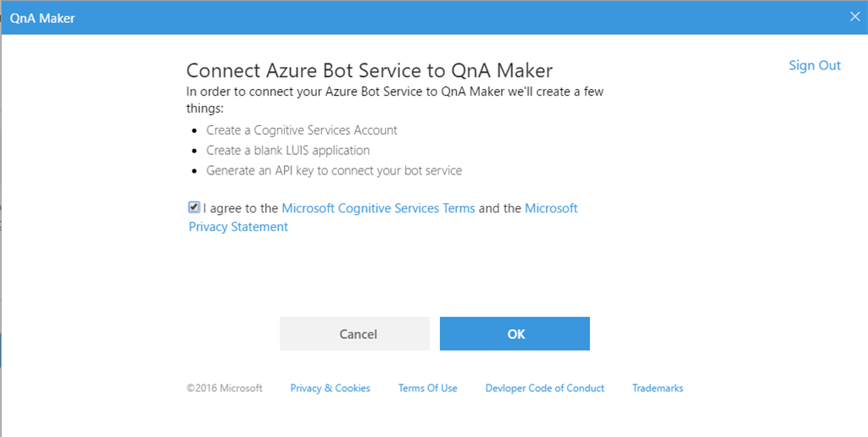Open Microsoft Cognitive Services Terms link

pos(378,208)
